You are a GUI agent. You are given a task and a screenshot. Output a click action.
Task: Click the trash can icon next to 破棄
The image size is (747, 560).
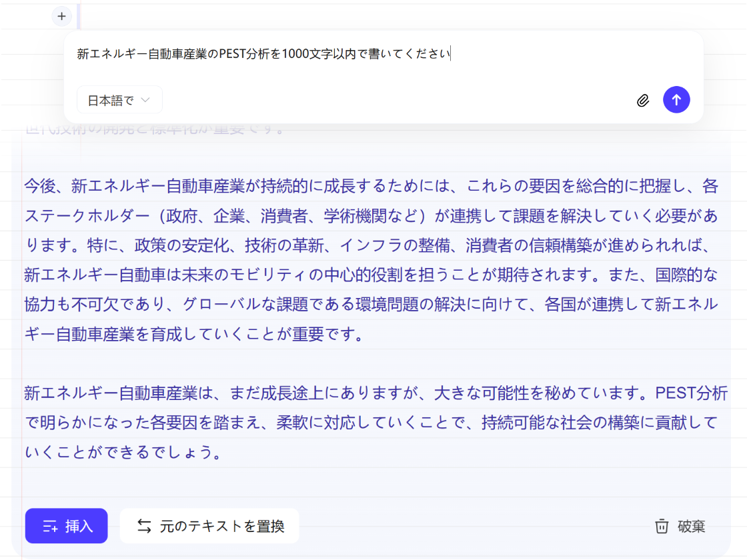[x=661, y=526]
